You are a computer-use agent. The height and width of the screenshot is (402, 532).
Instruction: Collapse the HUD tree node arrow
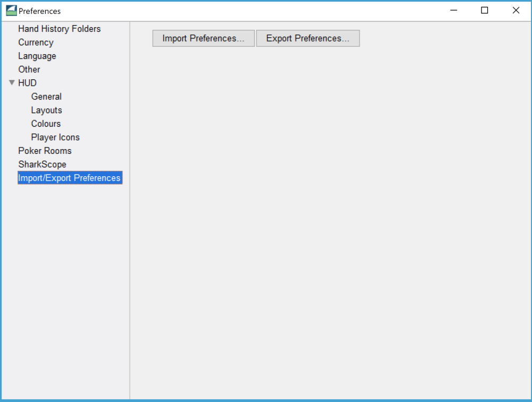(x=12, y=83)
